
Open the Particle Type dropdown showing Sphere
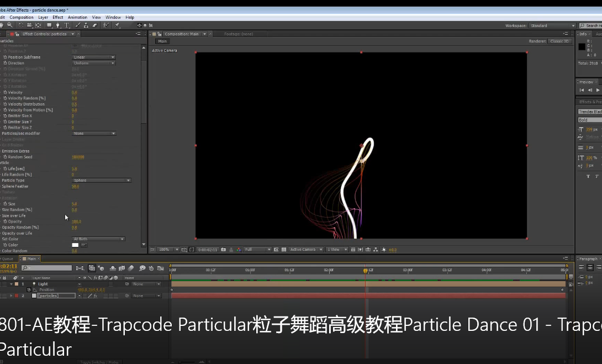point(102,181)
